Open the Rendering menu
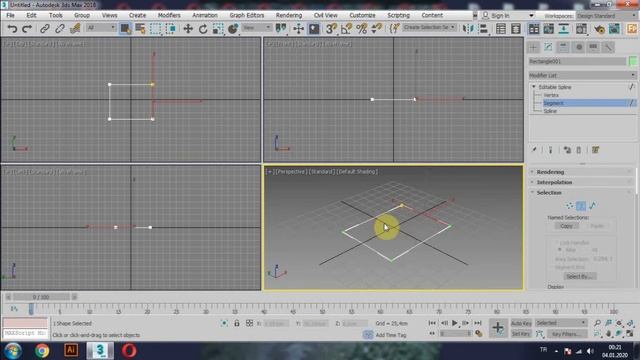Viewport: 640px width, 360px height. pyautogui.click(x=289, y=15)
